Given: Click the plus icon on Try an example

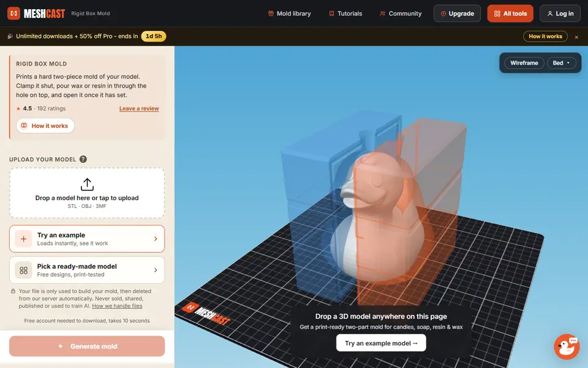Looking at the screenshot, I should 23,239.
